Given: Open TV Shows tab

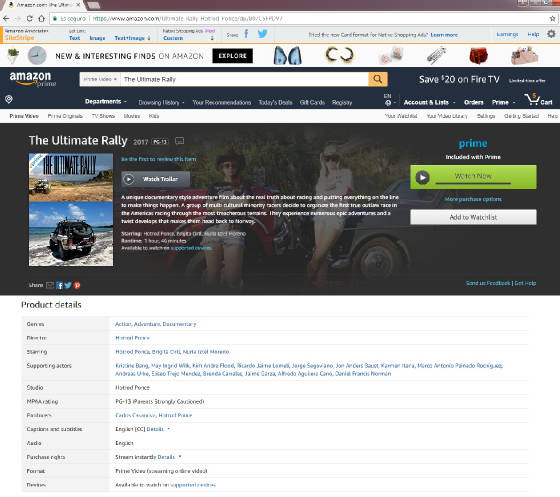Looking at the screenshot, I should (103, 116).
